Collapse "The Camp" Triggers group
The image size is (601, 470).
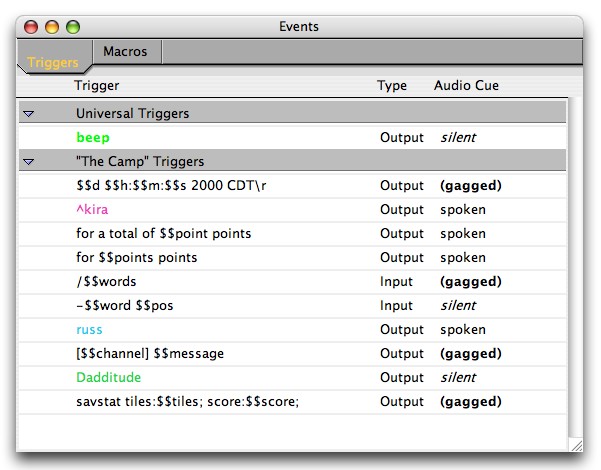pyautogui.click(x=28, y=161)
